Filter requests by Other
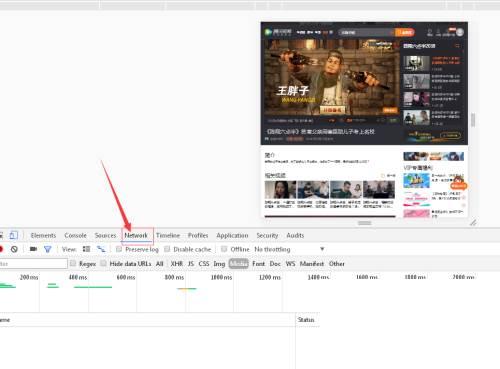This screenshot has height=369, width=500. 337,264
